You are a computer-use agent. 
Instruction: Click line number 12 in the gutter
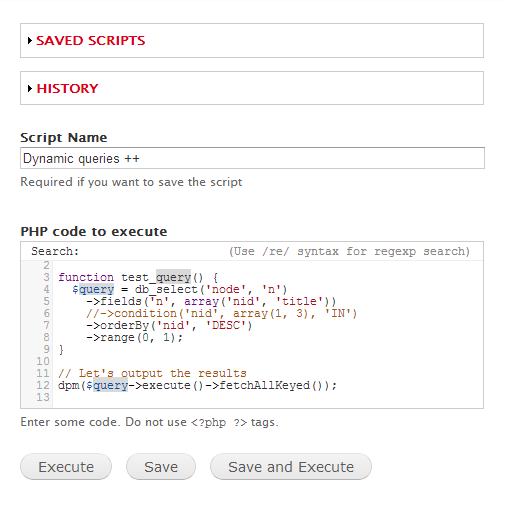[x=43, y=385]
